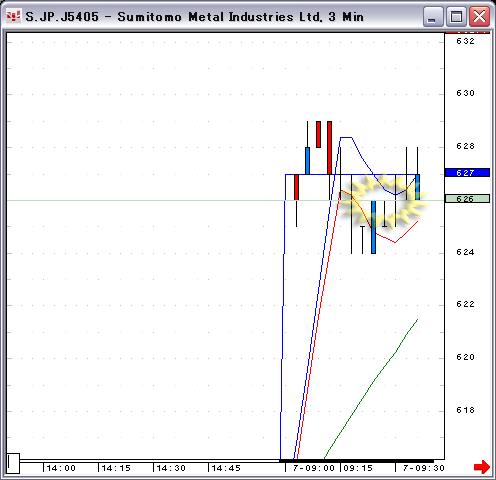Click the 622 price axis label

pos(465,304)
